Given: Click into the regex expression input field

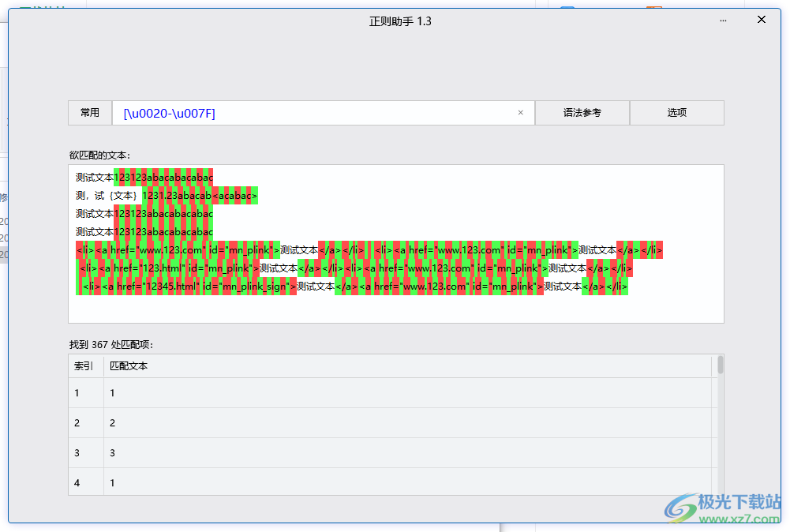Looking at the screenshot, I should 316,113.
